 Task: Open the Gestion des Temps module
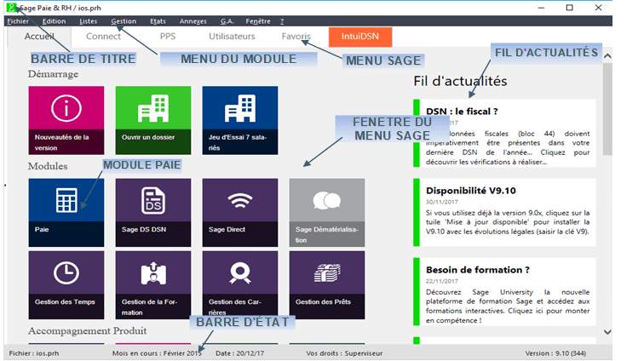66,285
